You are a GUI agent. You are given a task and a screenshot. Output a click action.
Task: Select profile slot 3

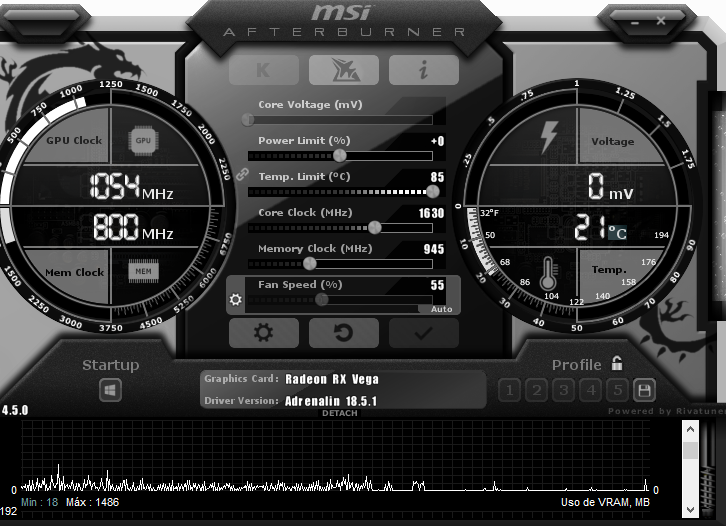pyautogui.click(x=563, y=390)
